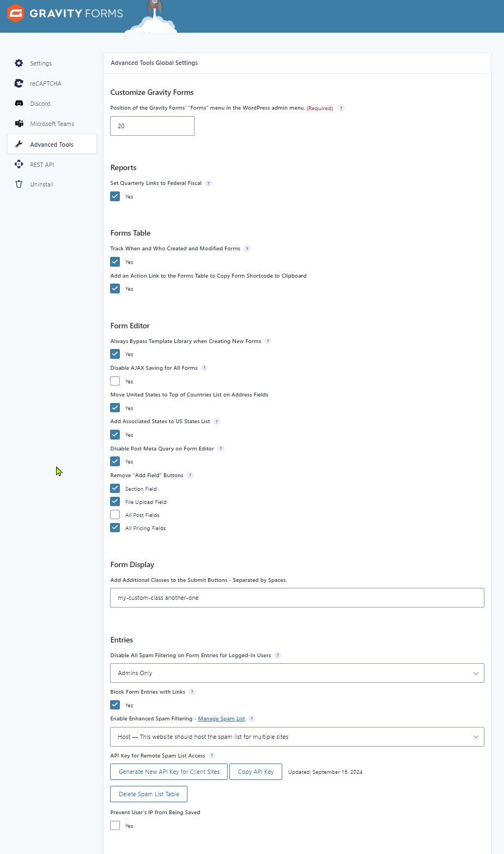Enable Disable AJAX Saving for All Forms
504x854 pixels.
[x=115, y=381]
